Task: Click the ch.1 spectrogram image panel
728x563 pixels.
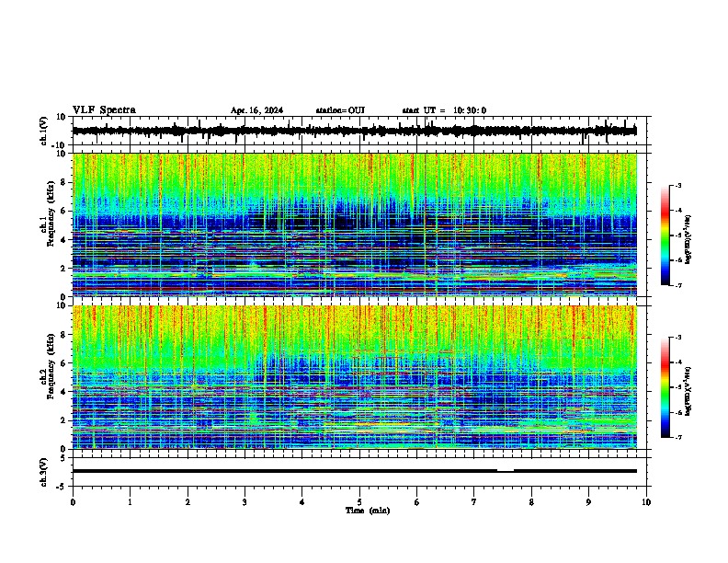Action: [355, 224]
